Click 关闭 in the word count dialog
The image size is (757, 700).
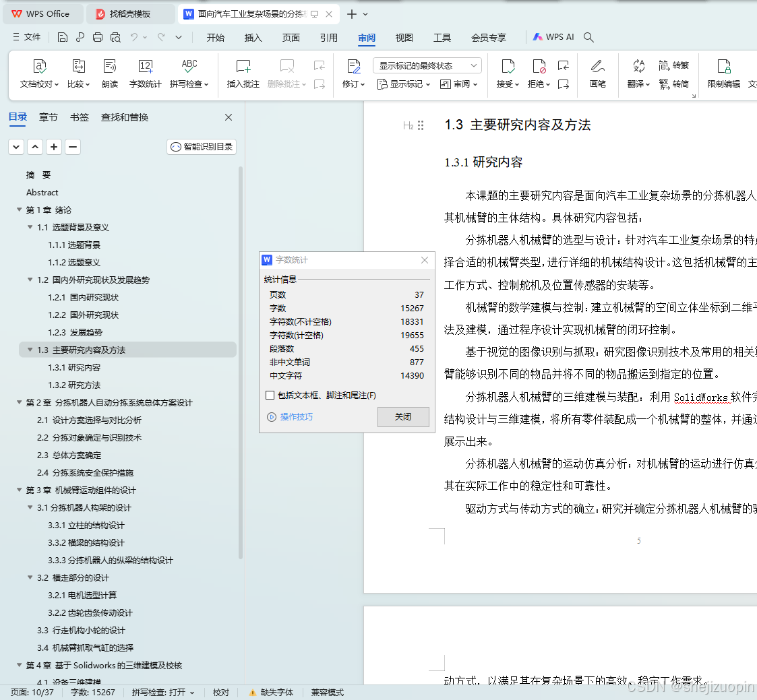pos(403,417)
